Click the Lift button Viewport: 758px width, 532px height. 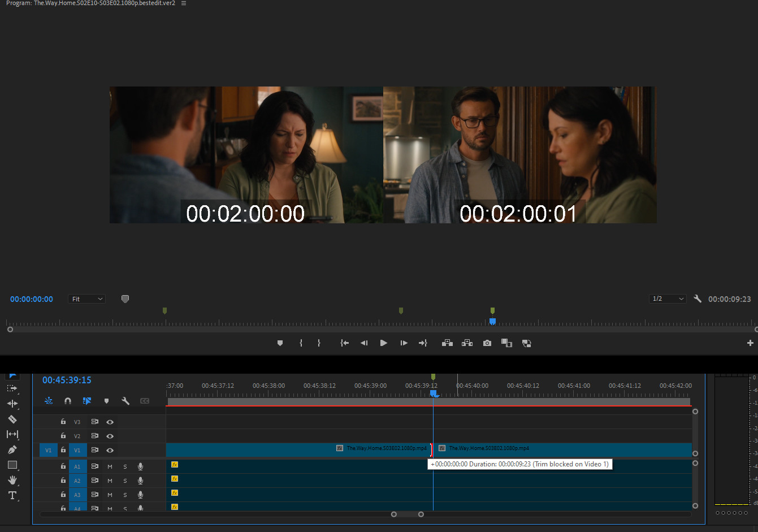[x=447, y=343]
